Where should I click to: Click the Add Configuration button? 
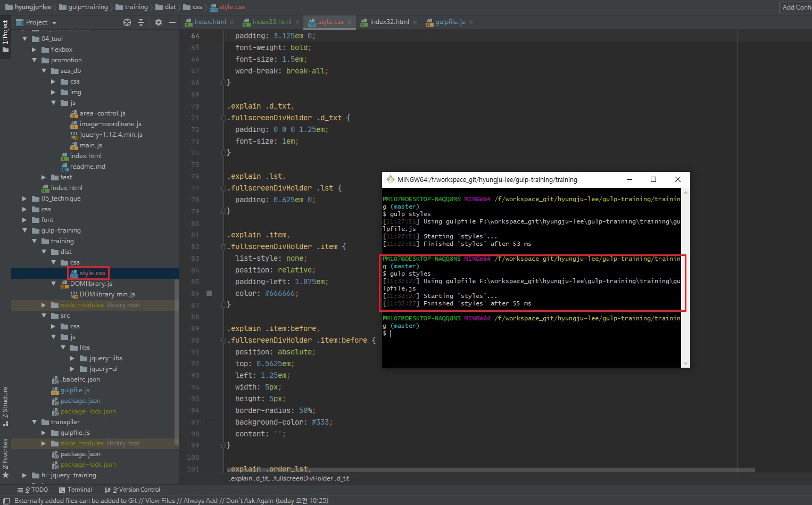point(796,7)
